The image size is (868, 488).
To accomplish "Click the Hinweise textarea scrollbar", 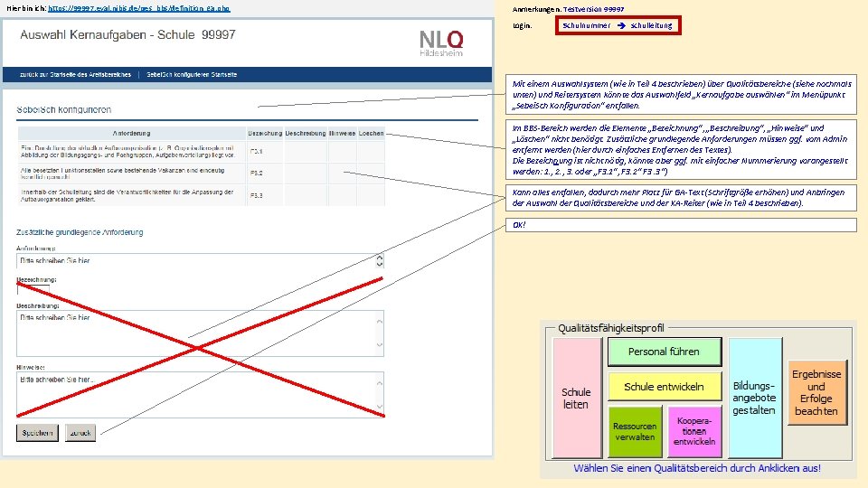I will [380, 395].
